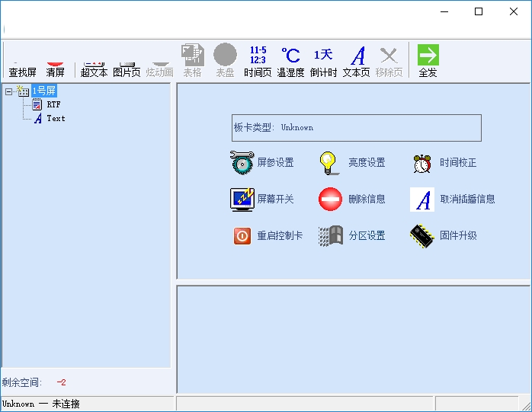Click the 板卡类型: Unknown field
Image resolution: width=532 pixels, height=412 pixels.
click(x=356, y=128)
